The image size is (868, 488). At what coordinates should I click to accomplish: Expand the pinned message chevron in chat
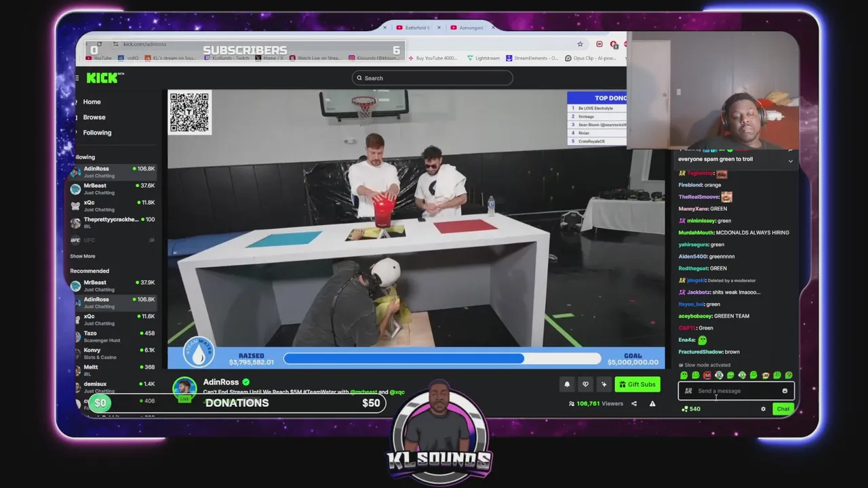pos(790,161)
